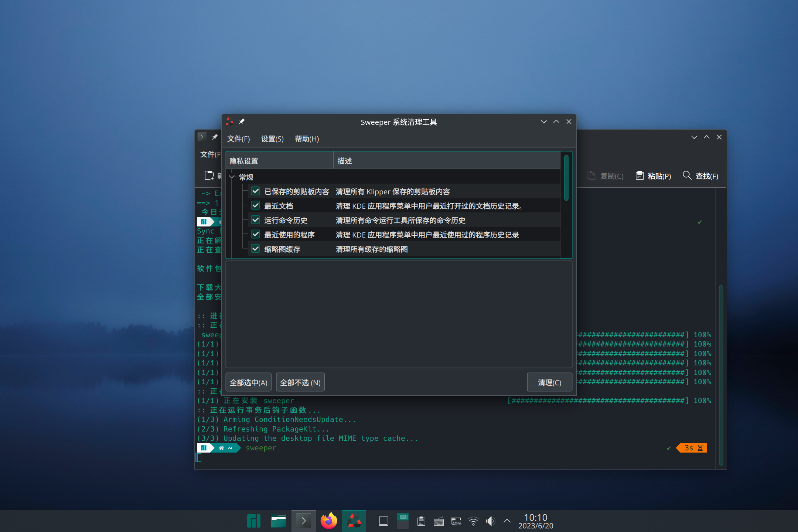Toggle the 最近文档 checkbox
Screen dimensions: 798x532
[x=255, y=205]
